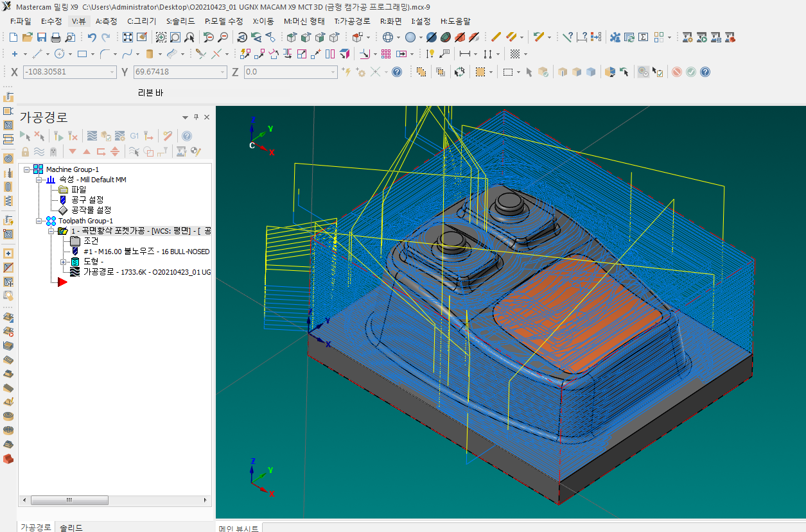806x532 pixels.
Task: Open the M:머신 형태 menu
Action: click(304, 21)
